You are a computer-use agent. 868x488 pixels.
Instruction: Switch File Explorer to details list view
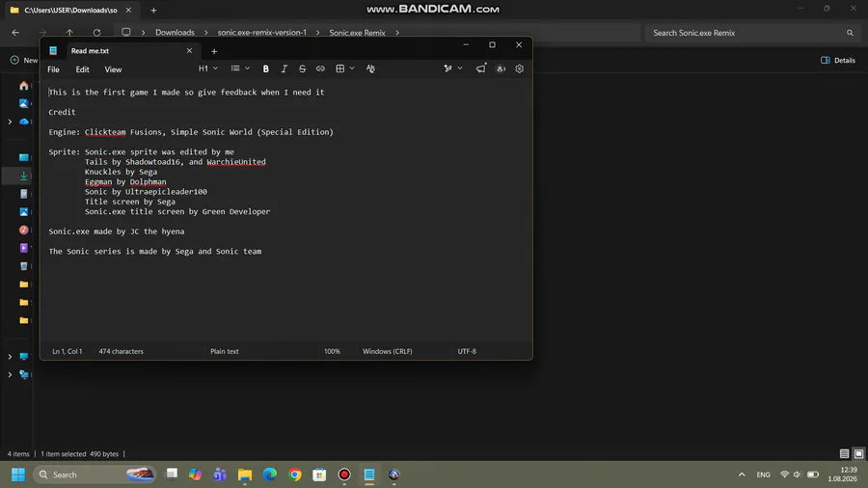[844, 453]
